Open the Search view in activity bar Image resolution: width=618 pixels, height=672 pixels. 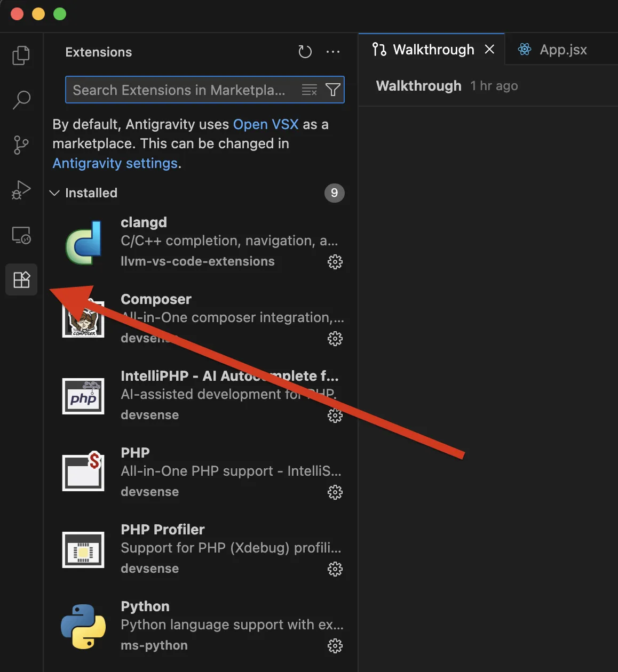click(x=21, y=100)
